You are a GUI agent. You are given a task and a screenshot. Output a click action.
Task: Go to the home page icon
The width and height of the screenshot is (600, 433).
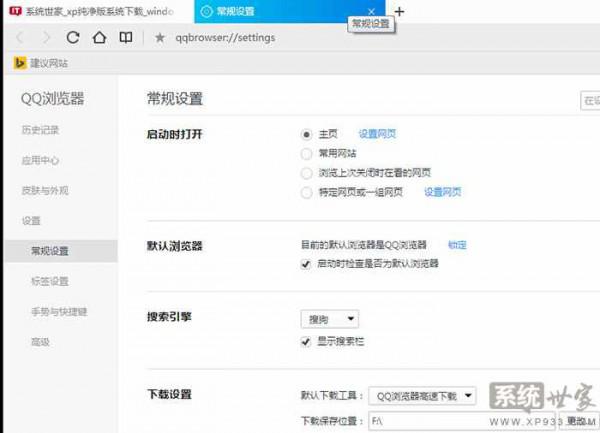click(x=99, y=37)
